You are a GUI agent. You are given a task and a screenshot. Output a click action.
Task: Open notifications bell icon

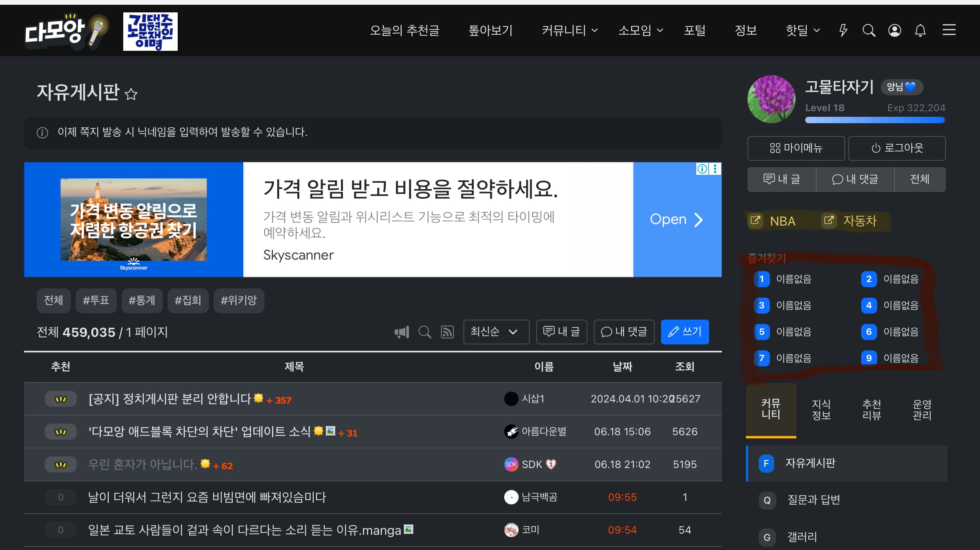[x=920, y=30]
